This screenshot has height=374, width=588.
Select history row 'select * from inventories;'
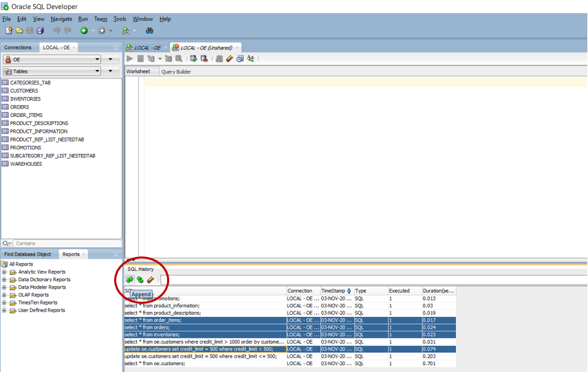click(x=290, y=335)
